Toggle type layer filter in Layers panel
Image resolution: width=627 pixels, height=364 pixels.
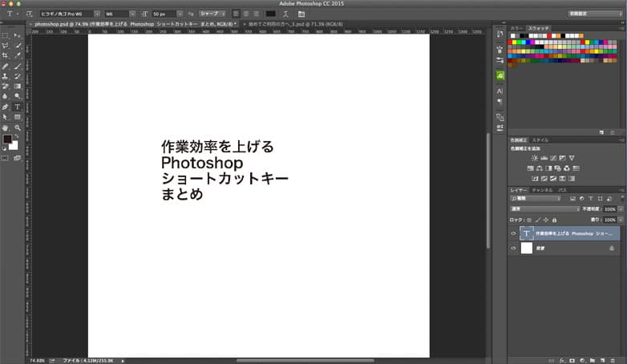coord(591,198)
